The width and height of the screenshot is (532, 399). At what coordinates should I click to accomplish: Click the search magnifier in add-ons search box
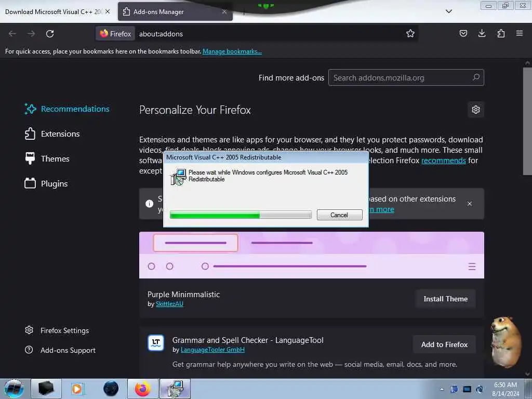click(x=476, y=77)
